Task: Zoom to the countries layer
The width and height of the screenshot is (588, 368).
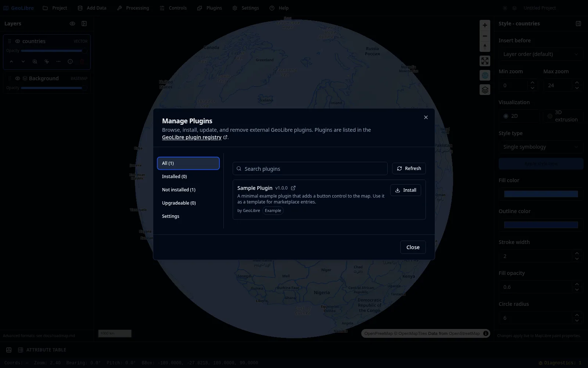Action: tap(35, 62)
